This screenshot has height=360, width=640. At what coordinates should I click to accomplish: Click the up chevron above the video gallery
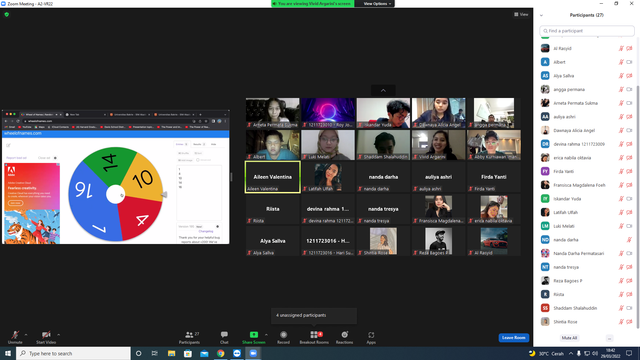[383, 90]
